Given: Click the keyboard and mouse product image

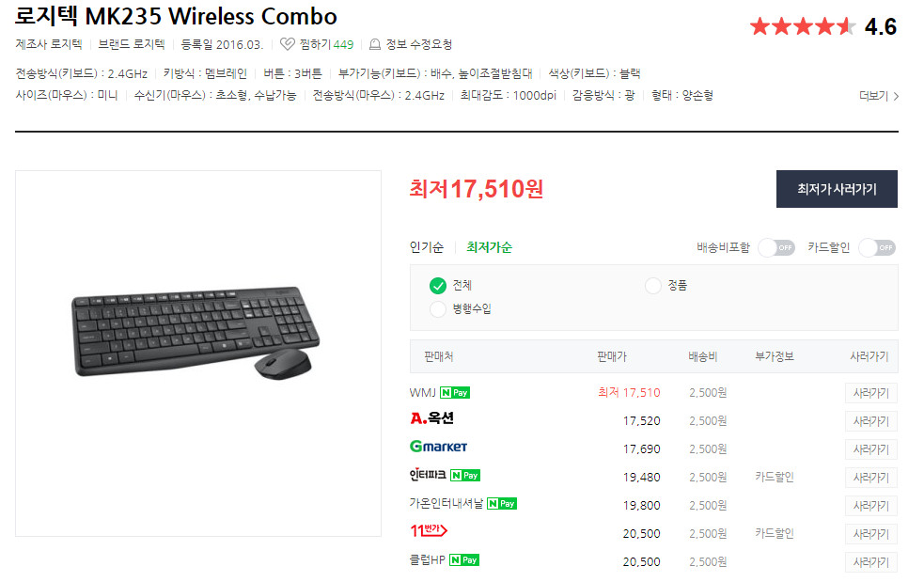Looking at the screenshot, I should [x=196, y=332].
